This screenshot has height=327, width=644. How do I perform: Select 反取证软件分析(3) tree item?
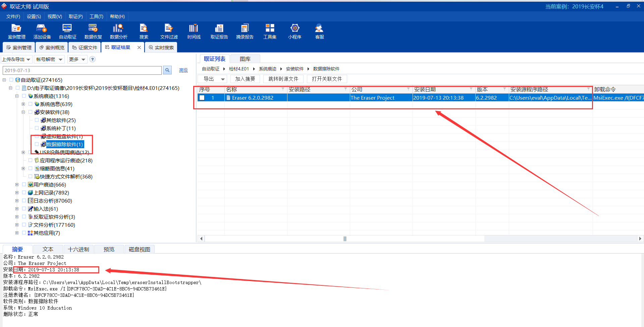[54, 217]
